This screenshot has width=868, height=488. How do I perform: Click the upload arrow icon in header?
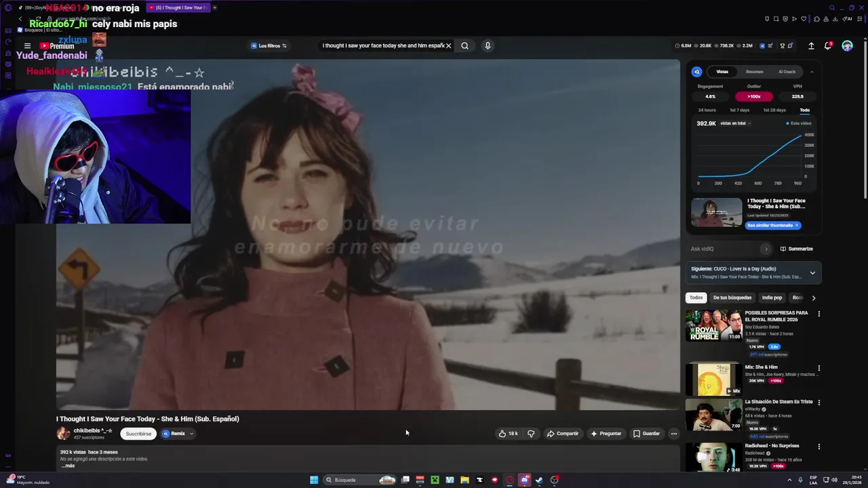point(811,46)
